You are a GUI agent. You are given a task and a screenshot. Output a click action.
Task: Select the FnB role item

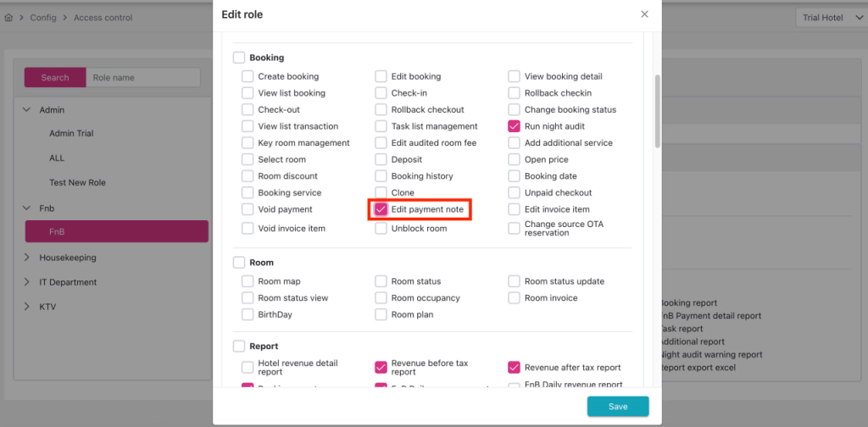[x=117, y=231]
